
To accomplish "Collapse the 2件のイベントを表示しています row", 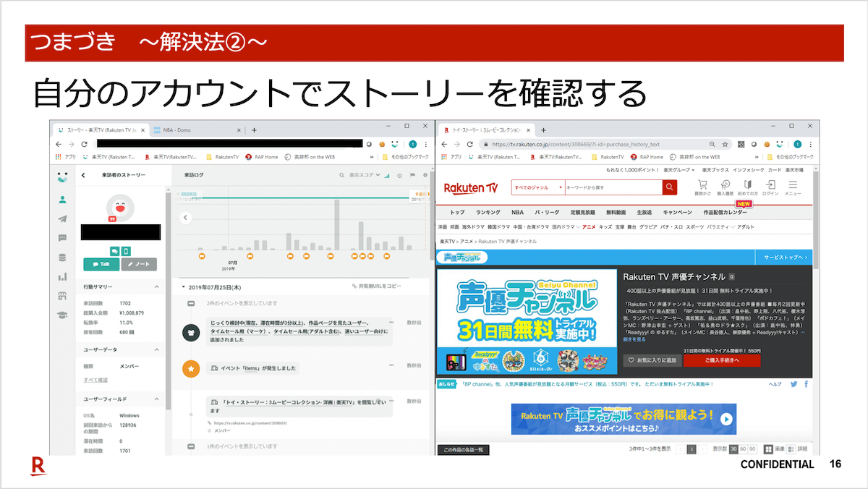I will pos(191,304).
